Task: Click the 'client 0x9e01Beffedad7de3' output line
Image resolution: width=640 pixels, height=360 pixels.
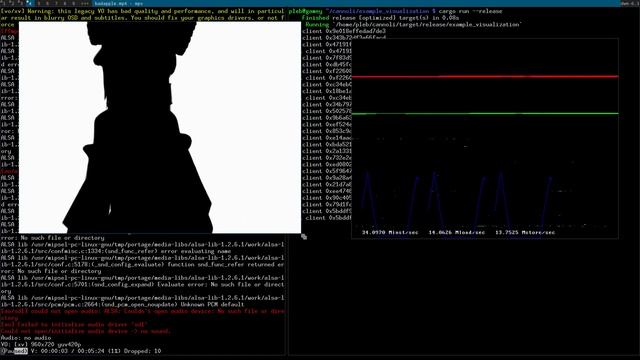Action: click(x=344, y=31)
